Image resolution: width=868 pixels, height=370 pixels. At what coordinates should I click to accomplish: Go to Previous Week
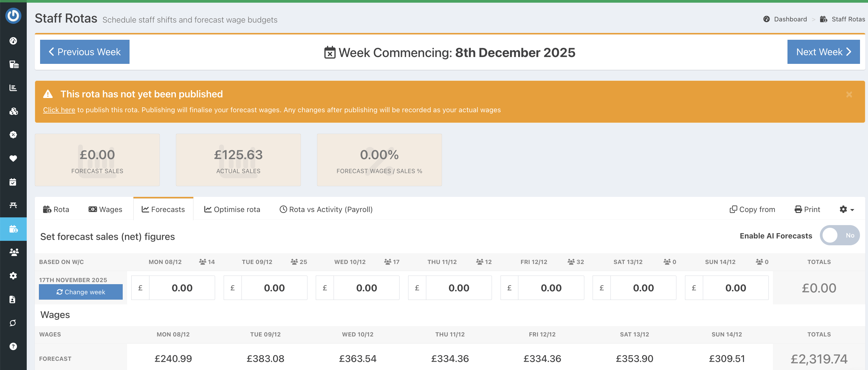[x=85, y=52]
